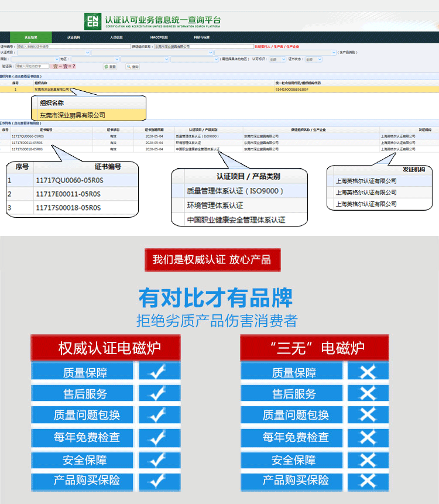Image resolution: width=439 pixels, height=504 pixels.
Task: Click the search (查询) button with magnifier
Action: (x=132, y=67)
